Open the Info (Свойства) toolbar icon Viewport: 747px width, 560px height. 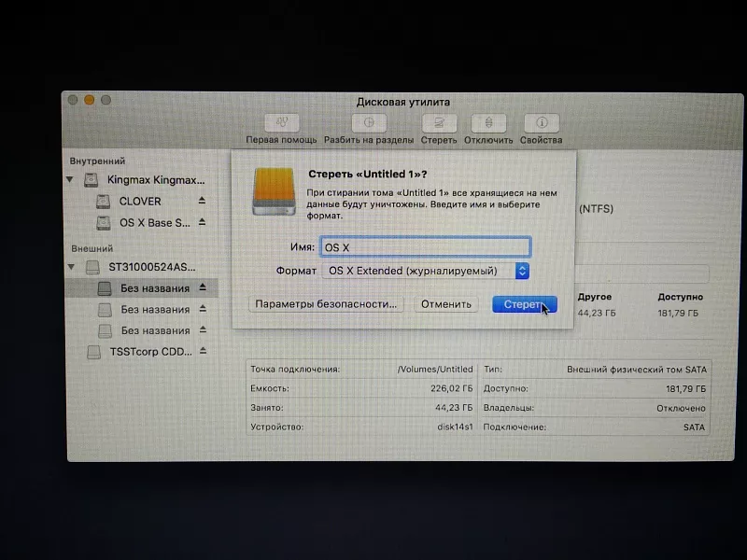point(542,123)
